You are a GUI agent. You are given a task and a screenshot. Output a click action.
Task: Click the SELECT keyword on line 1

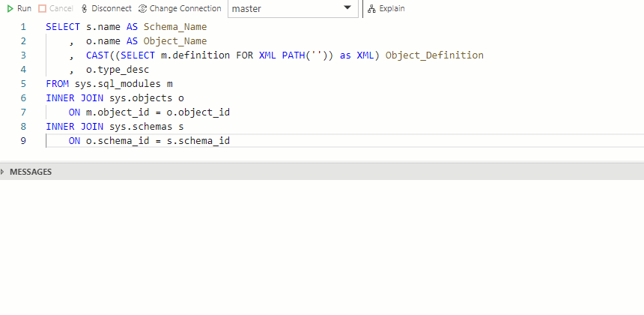point(63,27)
